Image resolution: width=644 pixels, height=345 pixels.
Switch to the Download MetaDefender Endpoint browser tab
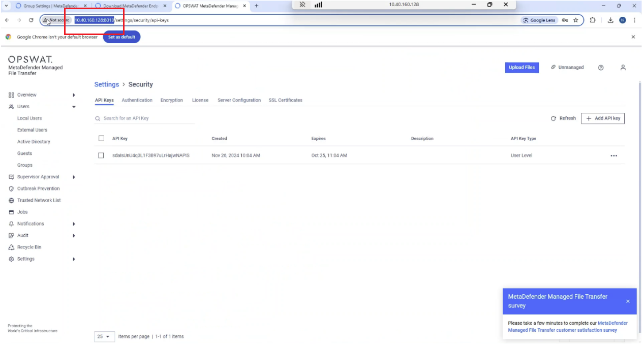click(130, 6)
